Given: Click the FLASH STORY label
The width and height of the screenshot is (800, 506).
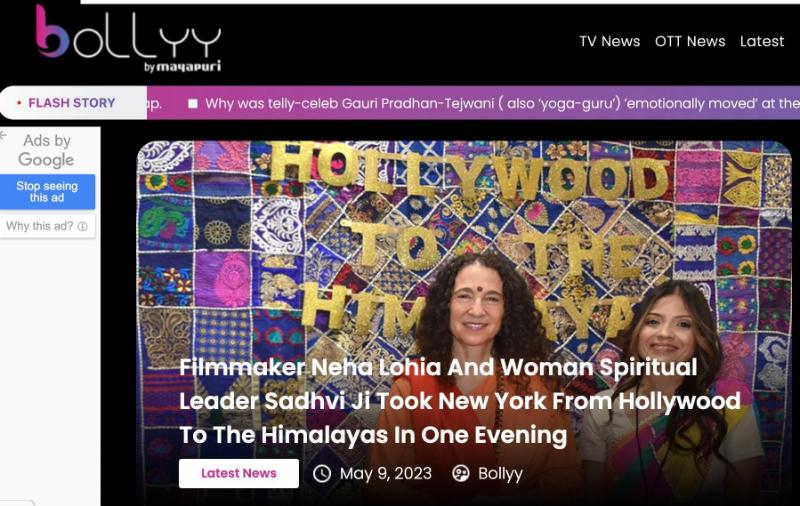Looking at the screenshot, I should pyautogui.click(x=72, y=103).
